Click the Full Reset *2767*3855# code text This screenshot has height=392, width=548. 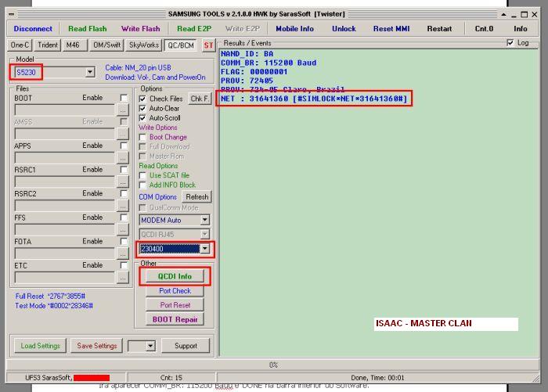(50, 297)
